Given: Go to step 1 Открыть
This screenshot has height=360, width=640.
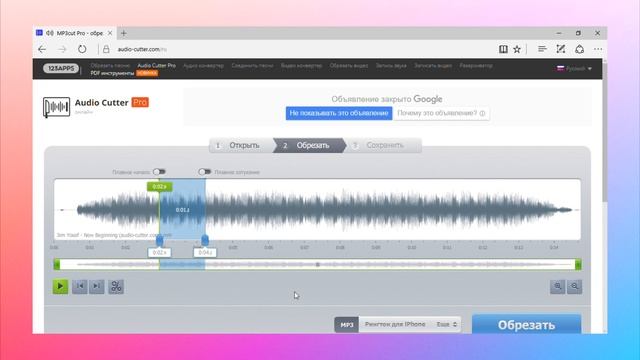Looking at the screenshot, I should [241, 145].
